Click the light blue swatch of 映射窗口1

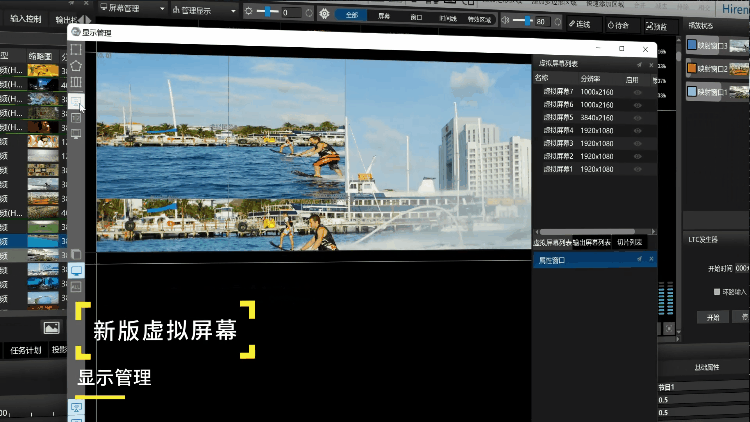coord(692,91)
